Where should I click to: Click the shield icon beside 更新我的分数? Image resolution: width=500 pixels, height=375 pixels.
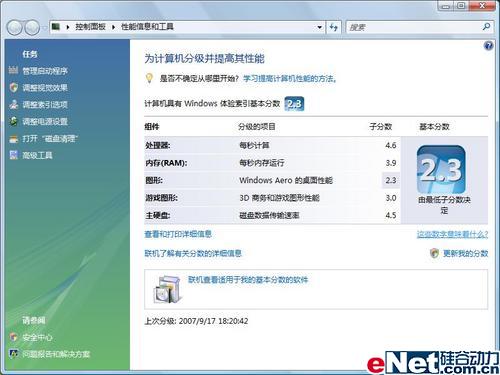[434, 253]
